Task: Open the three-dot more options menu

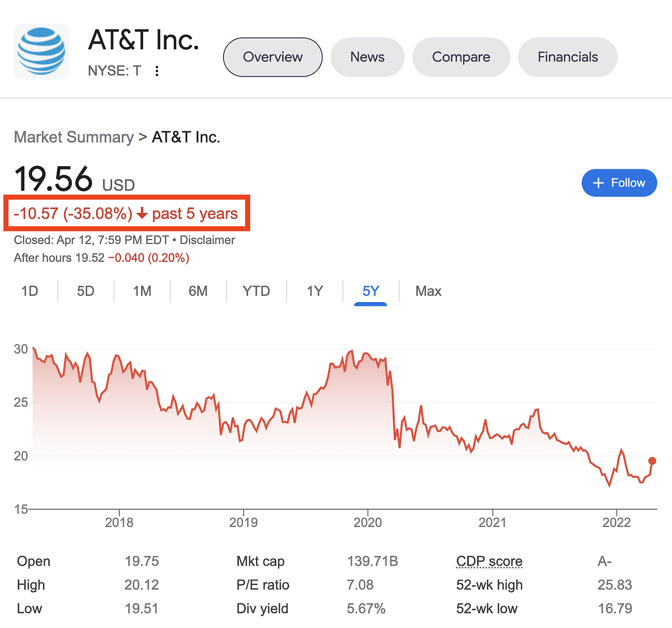Action: tap(156, 71)
